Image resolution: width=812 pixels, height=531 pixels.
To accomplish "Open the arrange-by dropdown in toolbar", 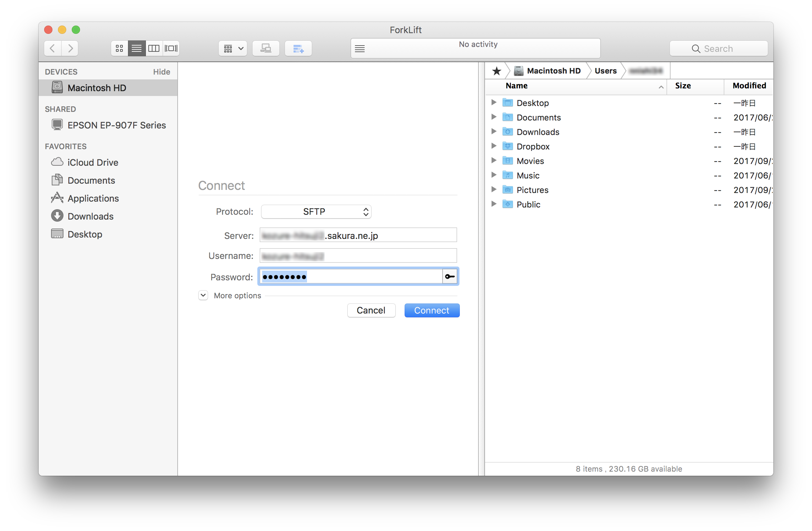I will (x=233, y=48).
